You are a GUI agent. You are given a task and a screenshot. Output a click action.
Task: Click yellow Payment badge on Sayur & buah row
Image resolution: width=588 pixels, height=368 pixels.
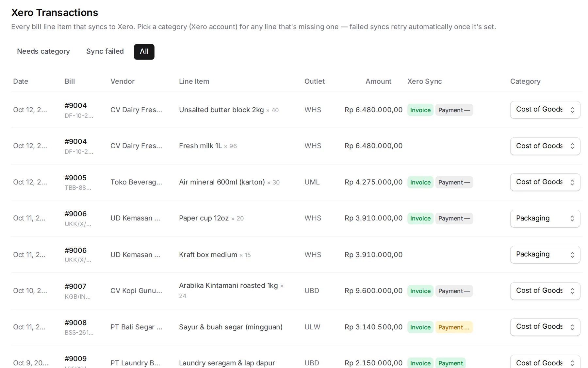tap(454, 327)
